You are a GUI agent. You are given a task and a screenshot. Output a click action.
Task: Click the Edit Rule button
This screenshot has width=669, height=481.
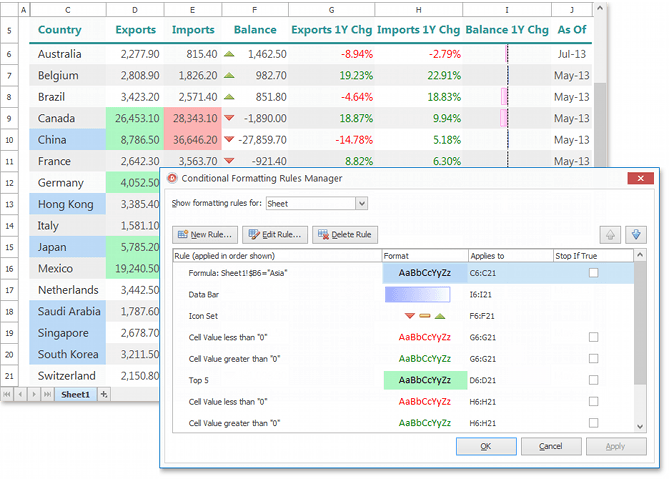tap(274, 235)
